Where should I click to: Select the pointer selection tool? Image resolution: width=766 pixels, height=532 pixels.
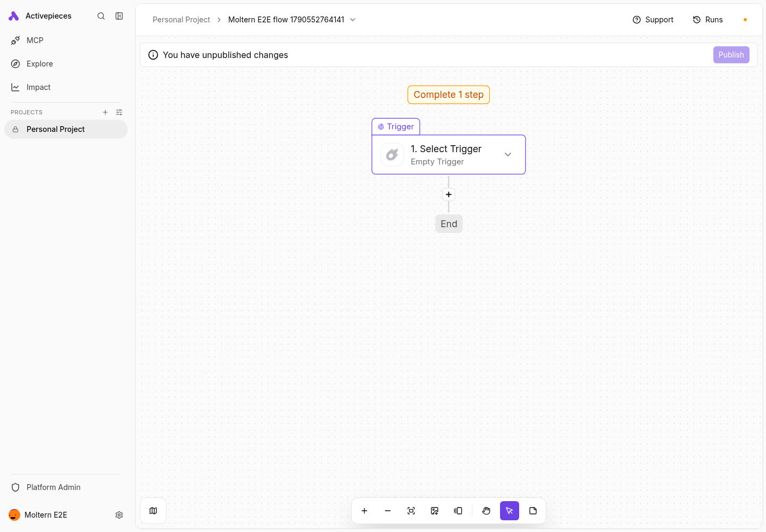(x=510, y=511)
